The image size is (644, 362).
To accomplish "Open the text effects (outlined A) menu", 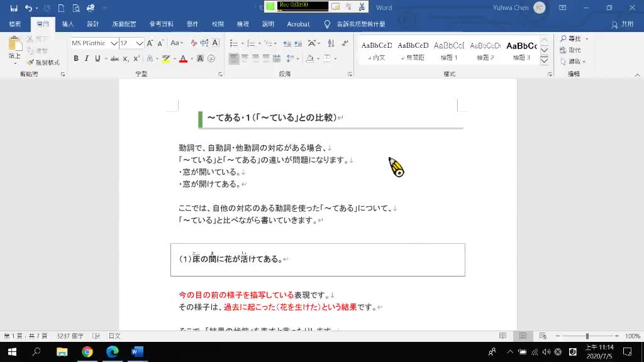I will [150, 58].
